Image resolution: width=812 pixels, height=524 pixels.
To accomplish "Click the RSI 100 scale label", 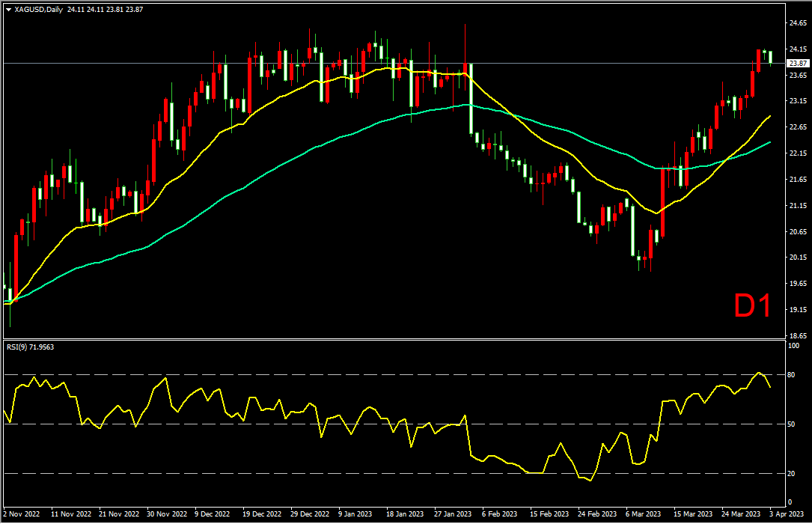I will [793, 345].
